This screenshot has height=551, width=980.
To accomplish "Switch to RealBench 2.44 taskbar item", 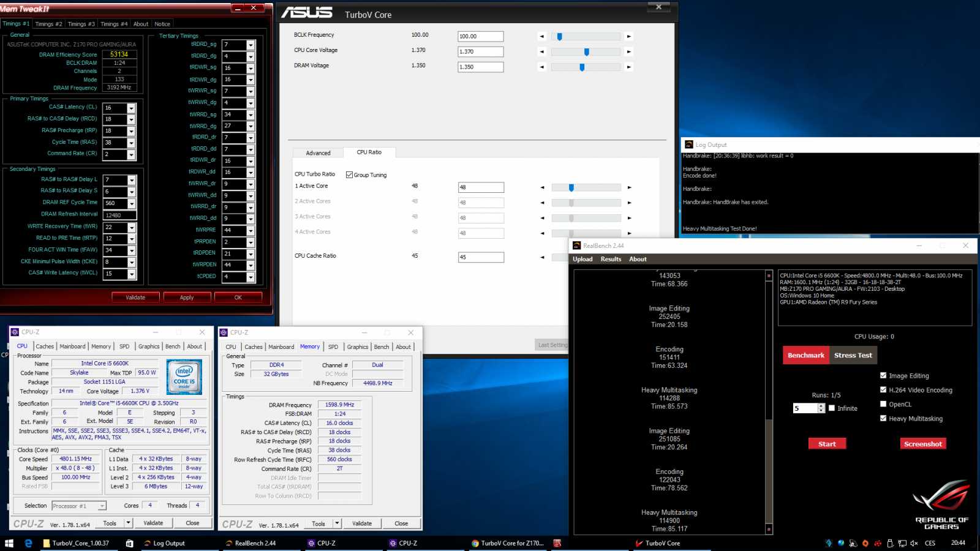I will 251,543.
